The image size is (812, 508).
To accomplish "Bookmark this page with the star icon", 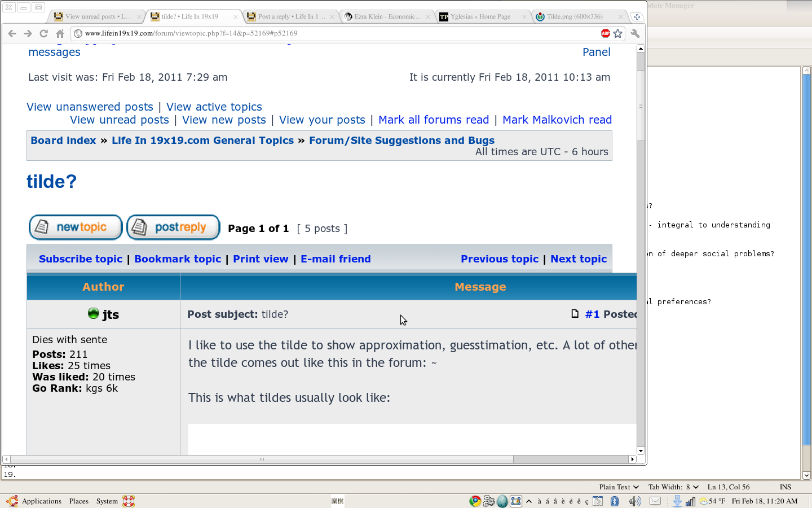I will pos(618,33).
